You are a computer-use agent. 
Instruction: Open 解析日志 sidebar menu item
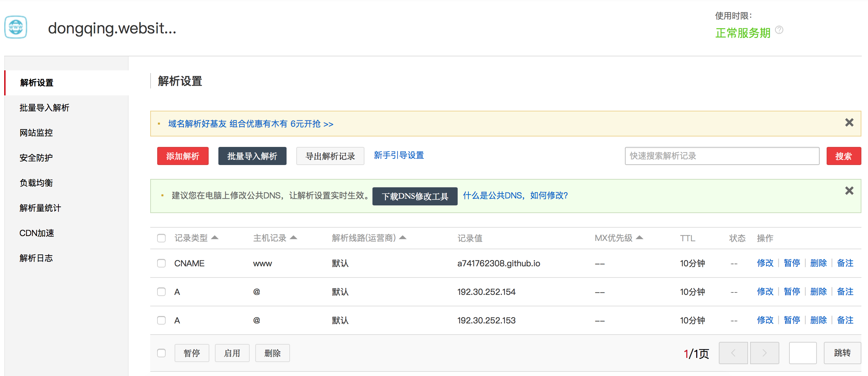(36, 258)
